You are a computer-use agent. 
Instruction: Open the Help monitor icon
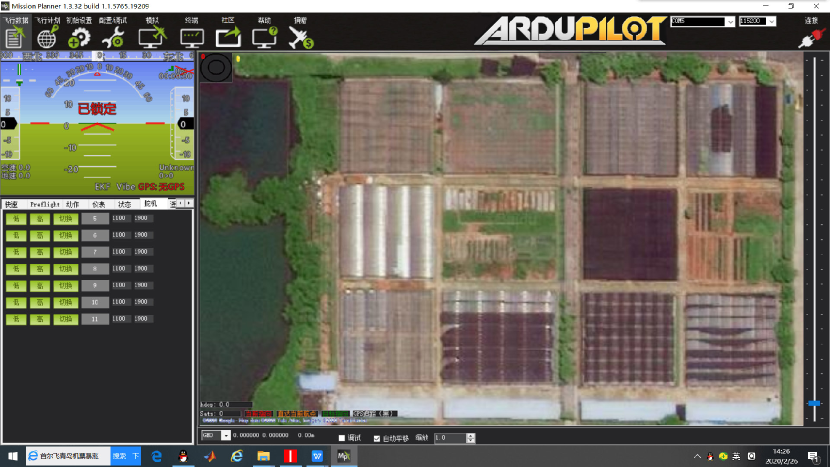[x=265, y=37]
